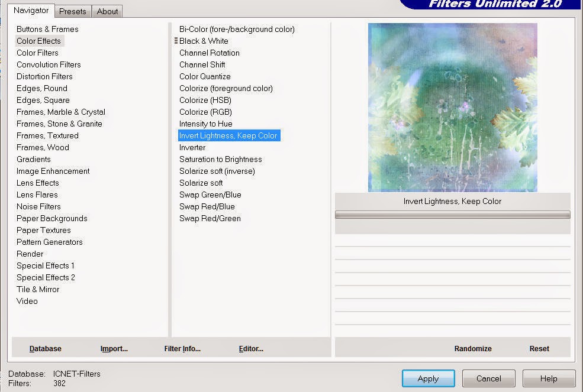Viewport: 583px width, 392px height.
Task: Click the Import... link
Action: (x=114, y=348)
